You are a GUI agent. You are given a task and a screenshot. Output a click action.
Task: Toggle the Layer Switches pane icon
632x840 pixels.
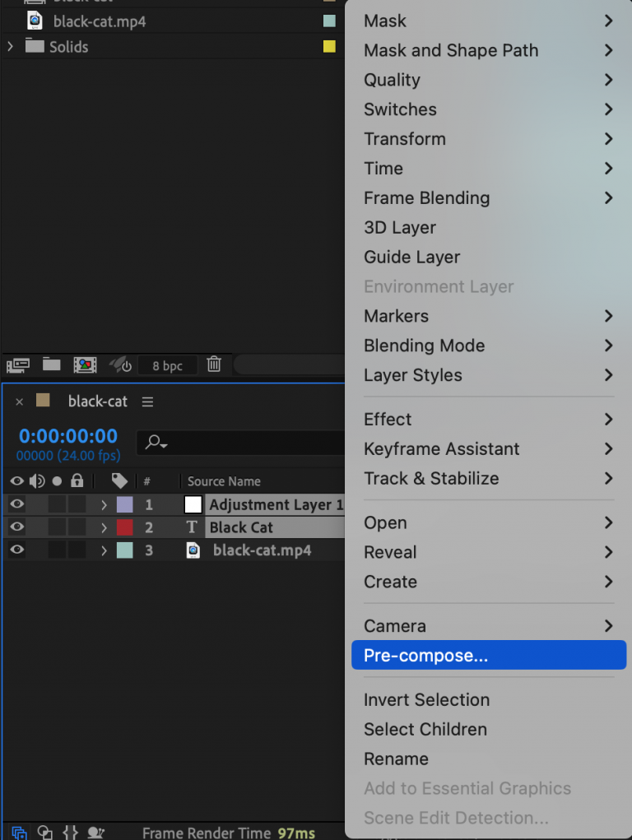(20, 833)
